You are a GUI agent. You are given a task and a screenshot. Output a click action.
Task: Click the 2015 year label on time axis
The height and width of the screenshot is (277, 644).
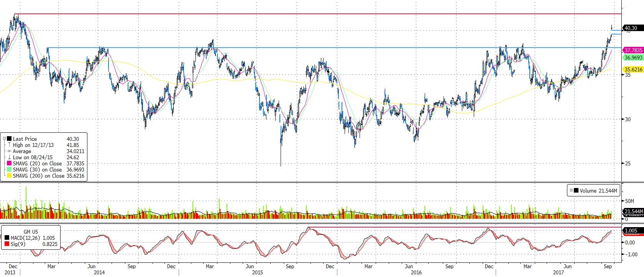pyautogui.click(x=258, y=272)
